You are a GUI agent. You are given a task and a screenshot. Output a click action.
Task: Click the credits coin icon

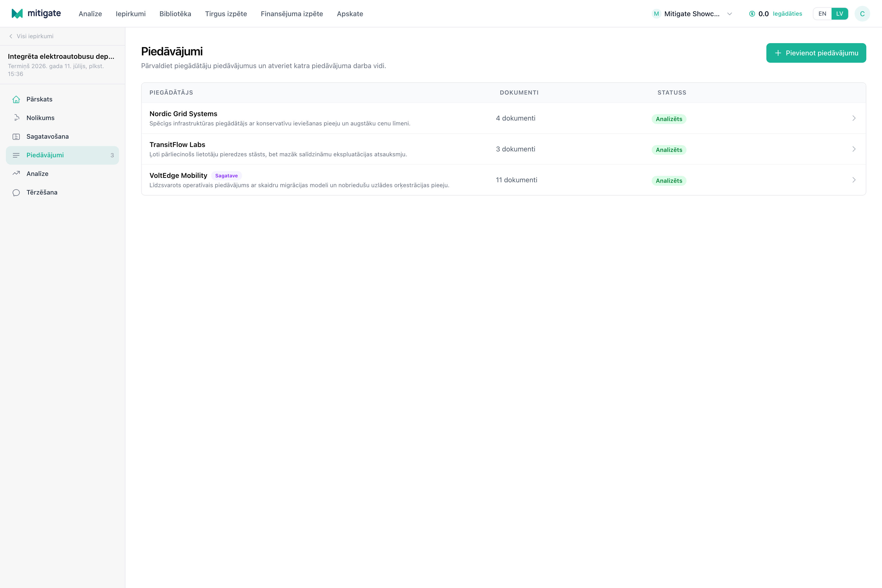click(x=752, y=14)
